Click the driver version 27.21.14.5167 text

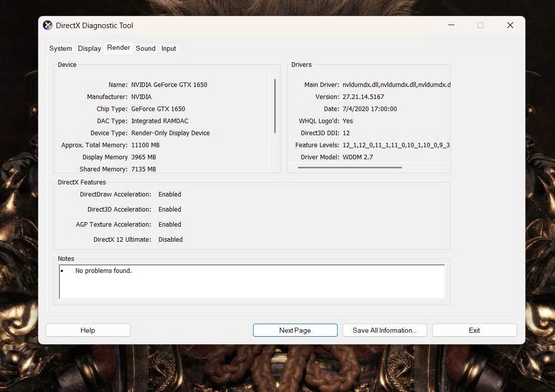point(363,96)
